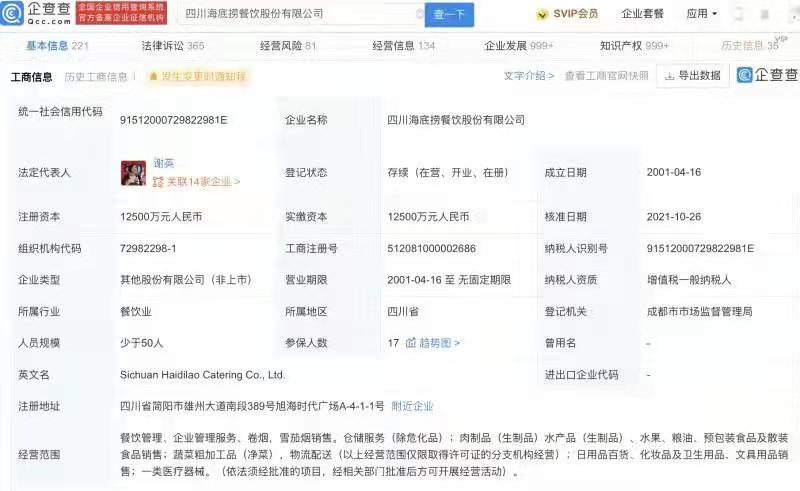This screenshot has width=800, height=491.
Task: Open SVIP会员 membership link
Action: pos(575,14)
